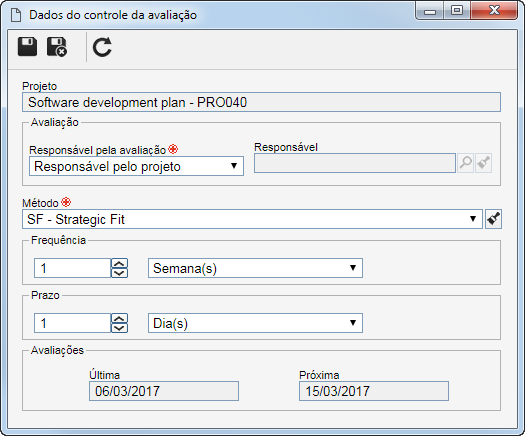Increase the Frequência value with up arrow
The width and height of the screenshot is (525, 436).
pyautogui.click(x=120, y=263)
